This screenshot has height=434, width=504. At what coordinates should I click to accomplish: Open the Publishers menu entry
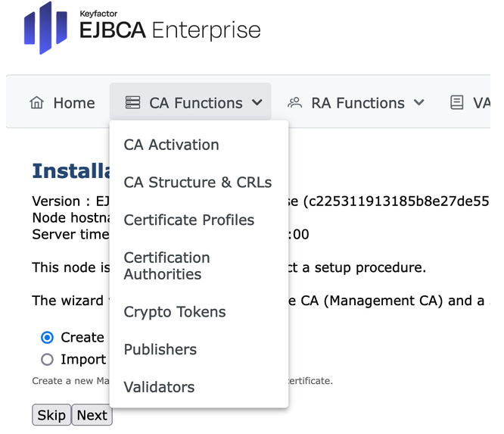coord(160,349)
